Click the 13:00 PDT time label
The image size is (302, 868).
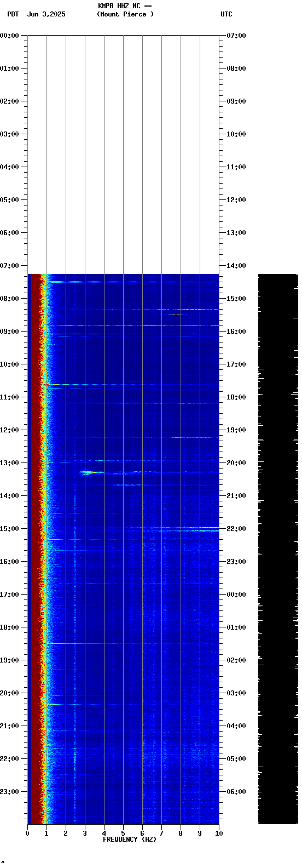9,463
